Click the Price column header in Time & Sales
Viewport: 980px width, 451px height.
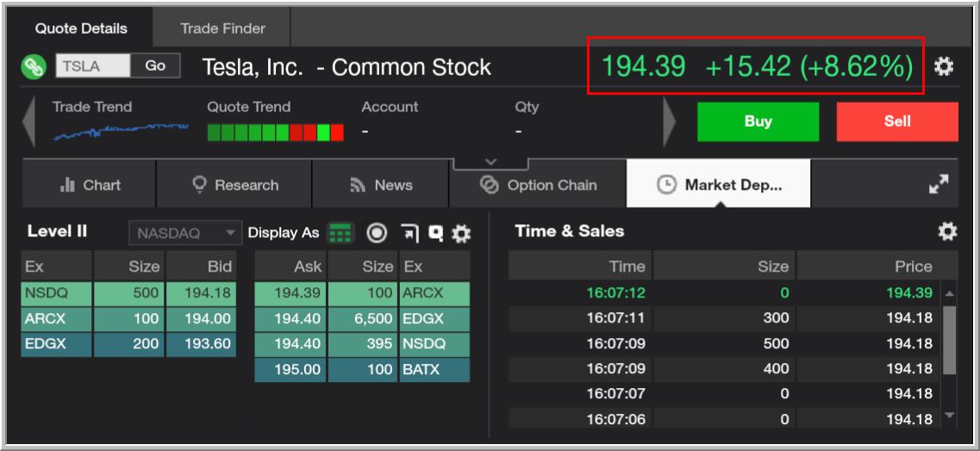click(x=877, y=266)
